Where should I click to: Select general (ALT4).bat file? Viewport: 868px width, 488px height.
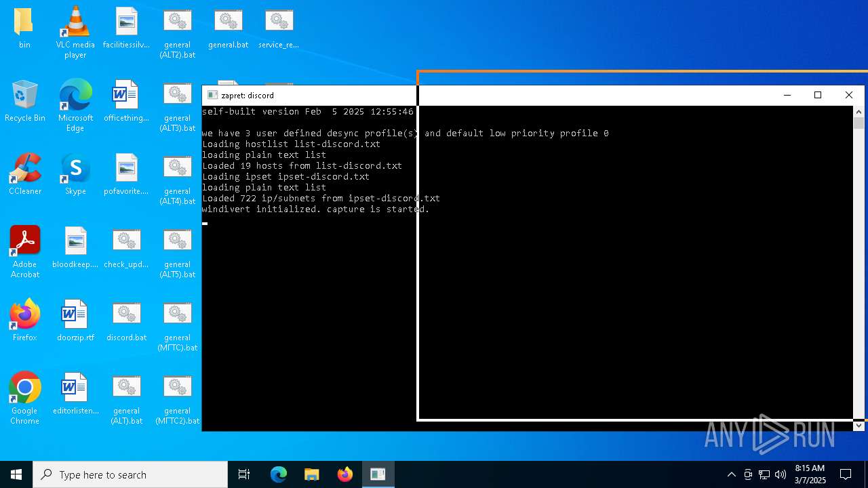[x=177, y=178]
